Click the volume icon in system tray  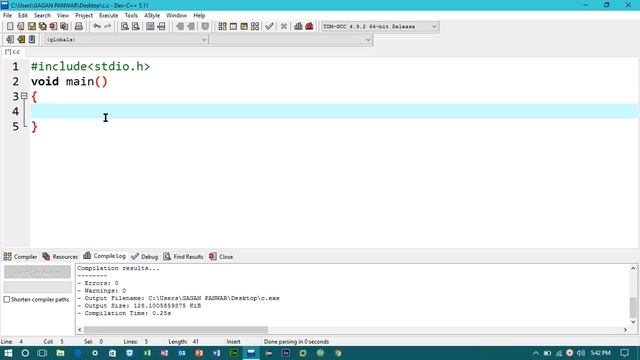coord(581,353)
